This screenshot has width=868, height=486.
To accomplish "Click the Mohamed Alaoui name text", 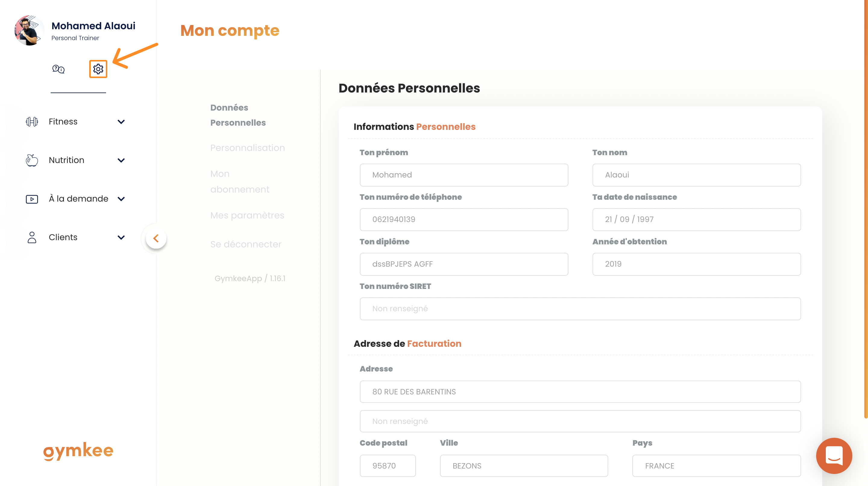I will pos(93,26).
